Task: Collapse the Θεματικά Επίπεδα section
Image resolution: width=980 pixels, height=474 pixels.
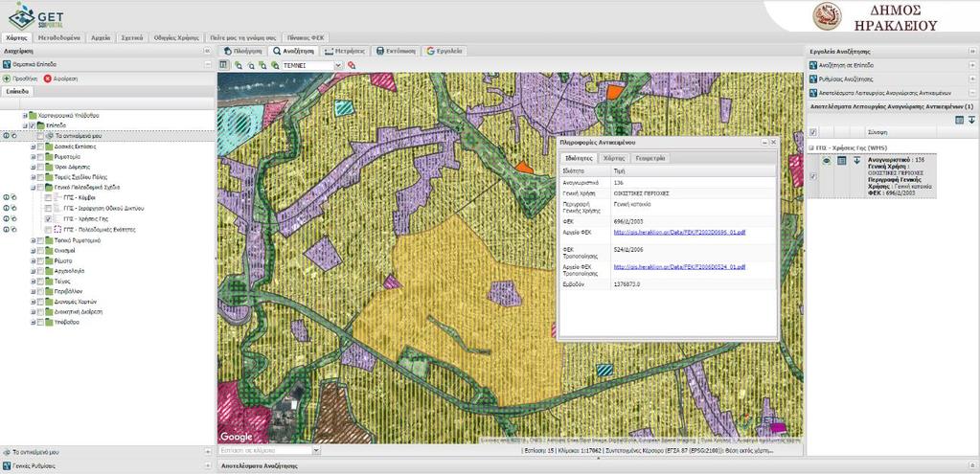Action: pyautogui.click(x=208, y=64)
